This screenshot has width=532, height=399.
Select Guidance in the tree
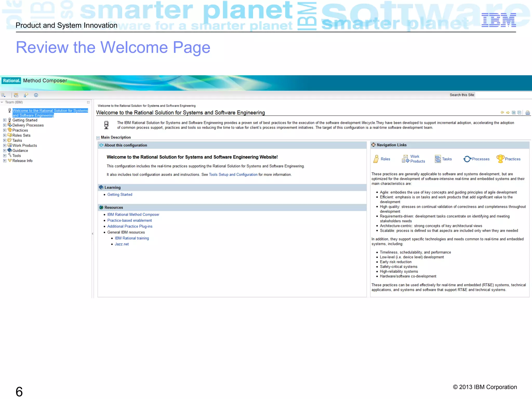pyautogui.click(x=20, y=150)
